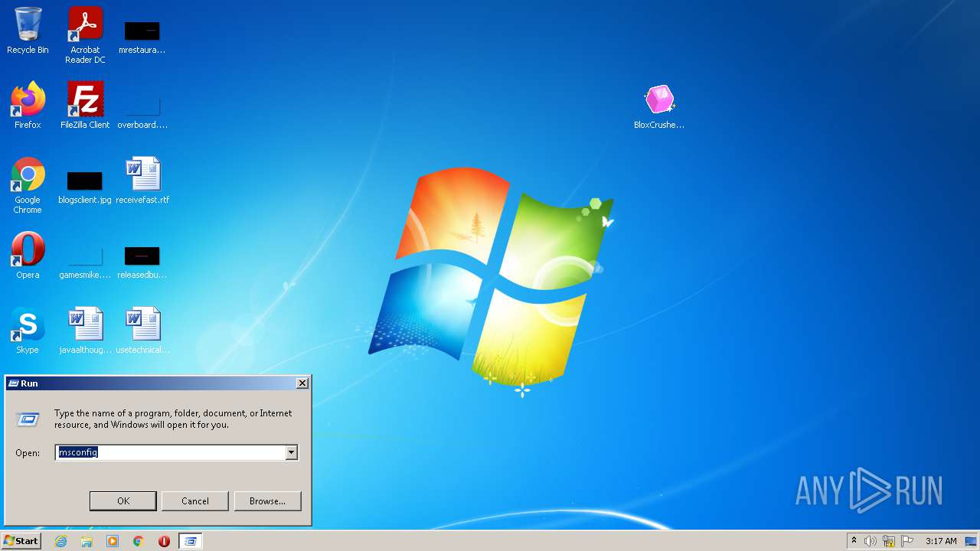Image resolution: width=980 pixels, height=551 pixels.
Task: Click the Run taskbar button
Action: 190,541
